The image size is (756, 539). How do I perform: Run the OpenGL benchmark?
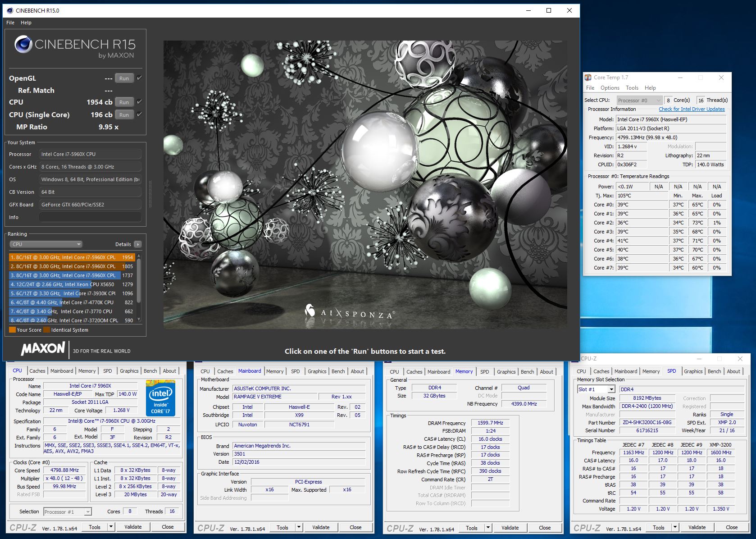124,78
